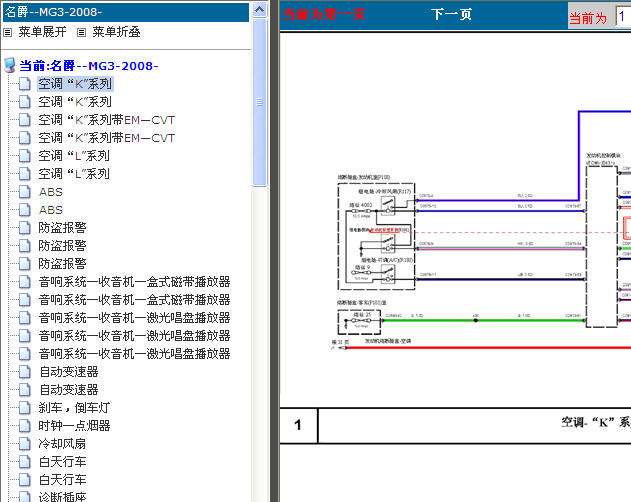This screenshot has width=631, height=502.
Task: Click page icon of second 空调 "K"系列带EM—CVT row
Action: pyautogui.click(x=25, y=138)
